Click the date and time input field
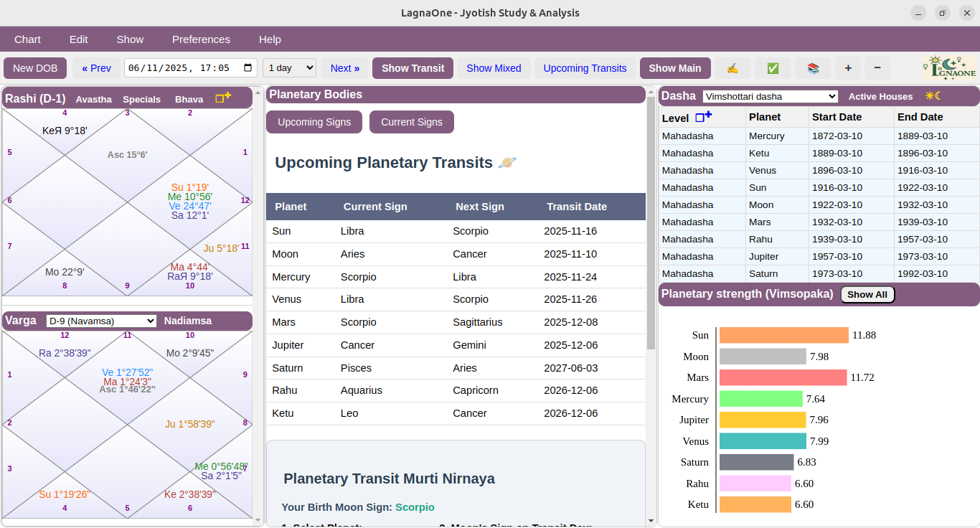 point(191,68)
